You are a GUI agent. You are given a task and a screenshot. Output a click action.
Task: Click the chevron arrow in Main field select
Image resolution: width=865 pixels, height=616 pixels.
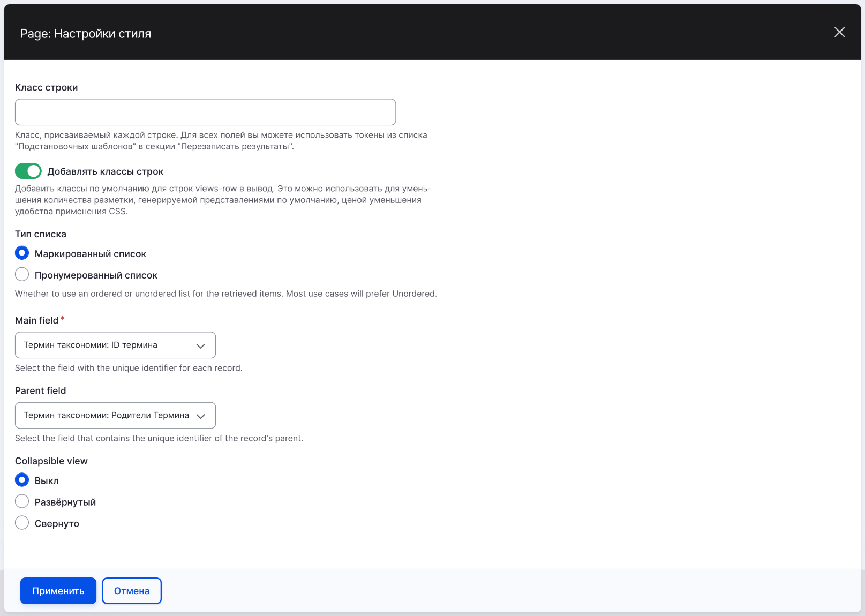(x=201, y=345)
